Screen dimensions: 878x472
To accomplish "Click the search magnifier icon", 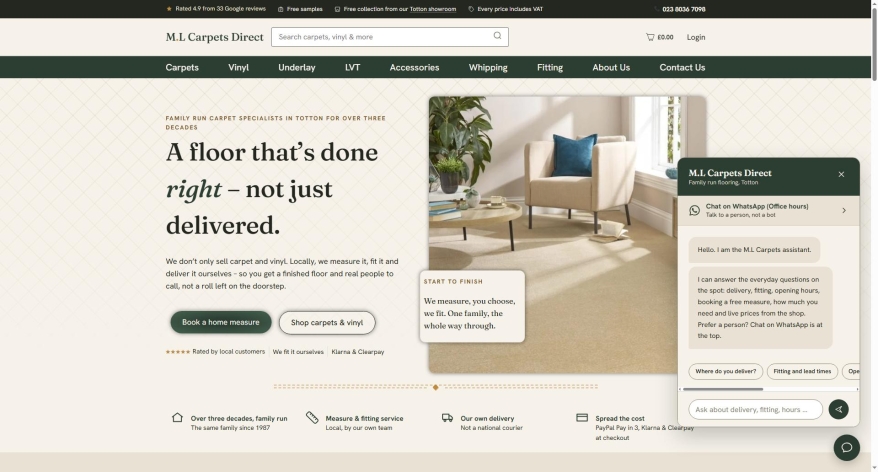I will coord(497,36).
